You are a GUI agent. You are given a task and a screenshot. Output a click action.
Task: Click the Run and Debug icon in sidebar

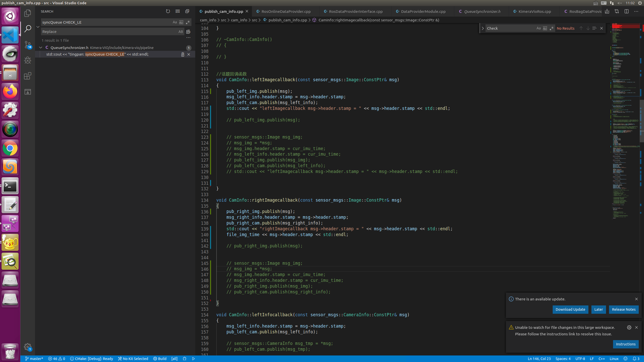(x=28, y=60)
